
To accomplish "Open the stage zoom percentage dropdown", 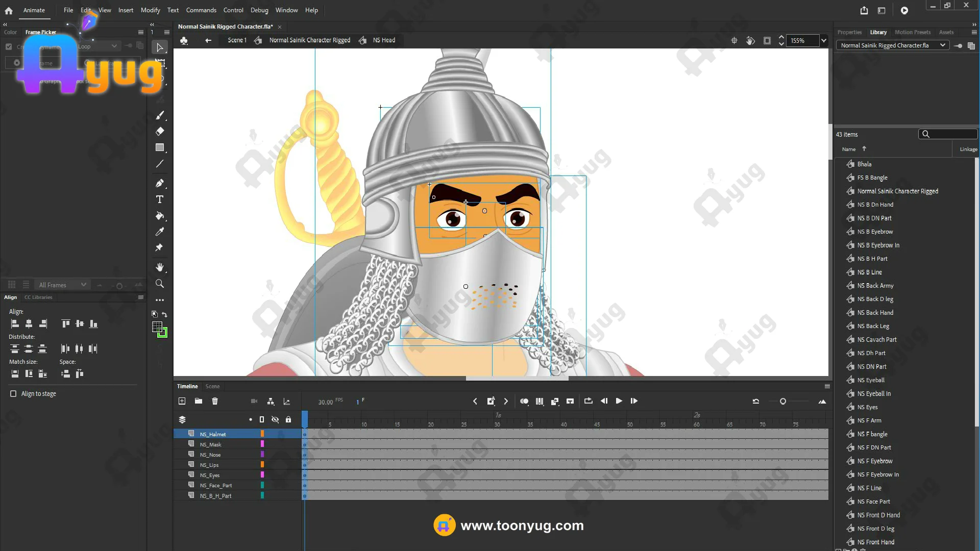I will point(823,40).
